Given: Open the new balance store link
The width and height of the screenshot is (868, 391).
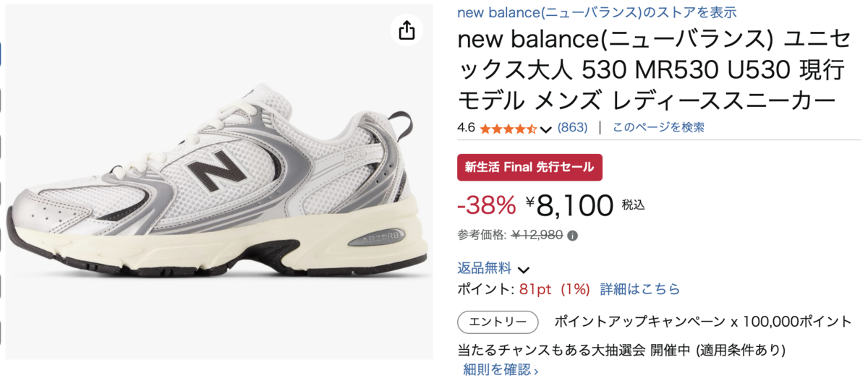Looking at the screenshot, I should 597,12.
